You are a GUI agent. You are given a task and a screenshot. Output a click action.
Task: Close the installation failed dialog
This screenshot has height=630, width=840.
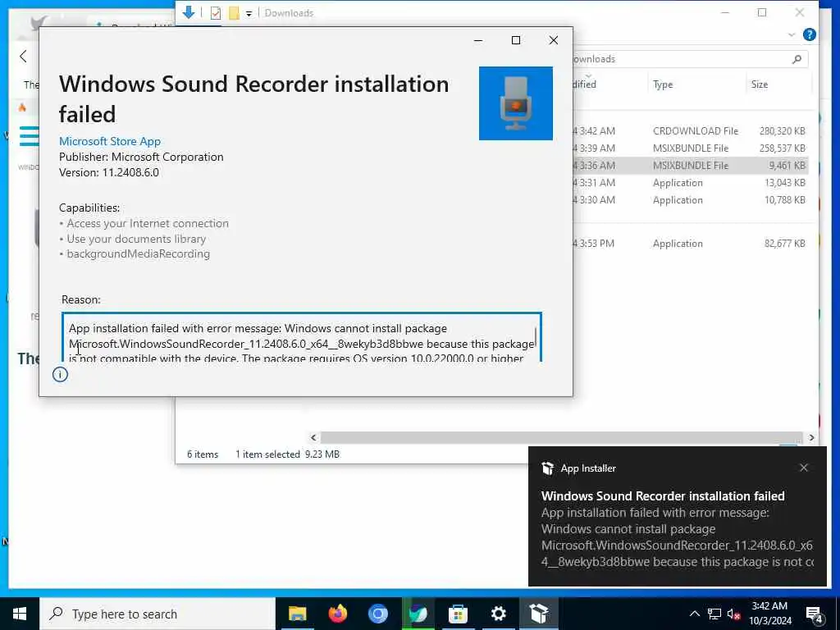(554, 40)
